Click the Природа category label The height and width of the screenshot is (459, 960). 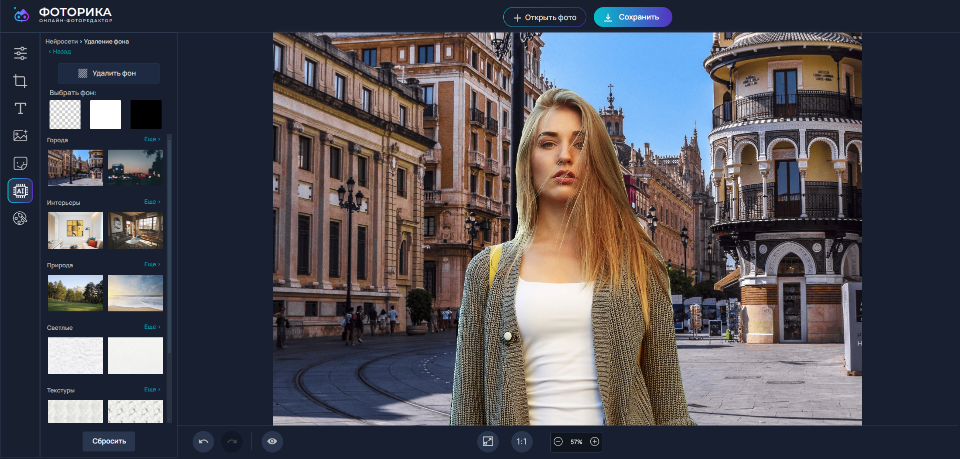(x=60, y=265)
